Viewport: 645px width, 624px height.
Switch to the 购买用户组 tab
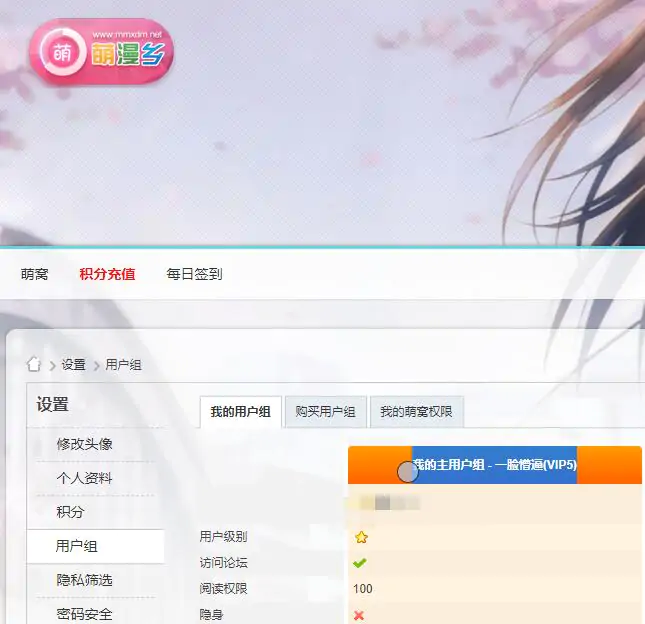(325, 412)
